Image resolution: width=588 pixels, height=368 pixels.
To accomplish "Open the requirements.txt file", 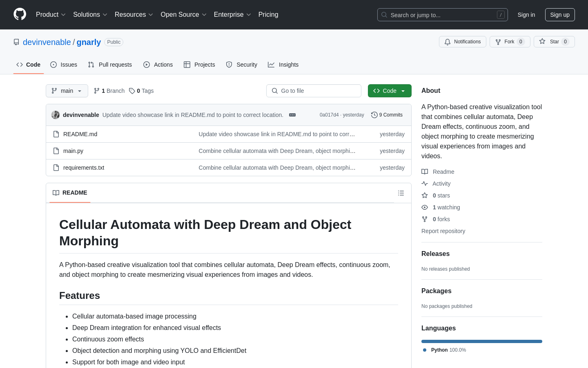I will pyautogui.click(x=84, y=168).
